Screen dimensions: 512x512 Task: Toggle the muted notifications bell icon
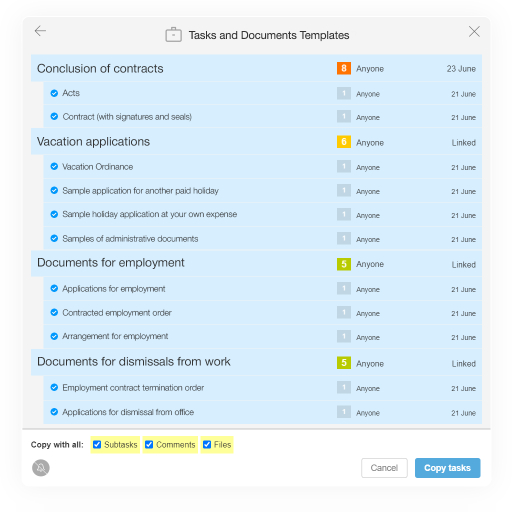(x=41, y=468)
